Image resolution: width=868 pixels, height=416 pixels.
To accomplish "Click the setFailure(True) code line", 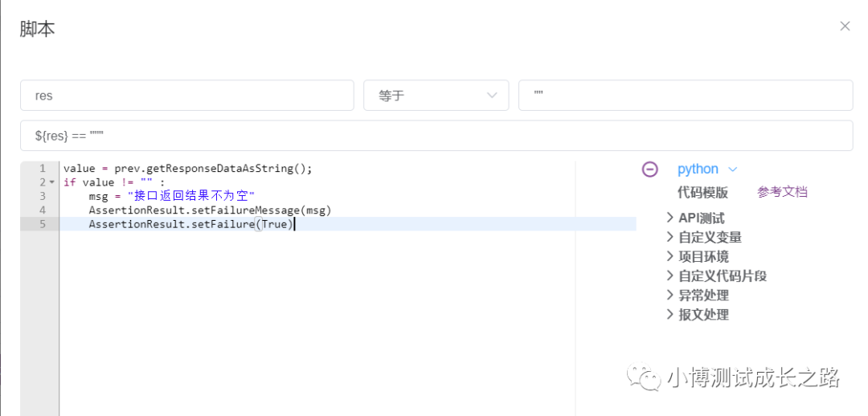I will click(190, 224).
